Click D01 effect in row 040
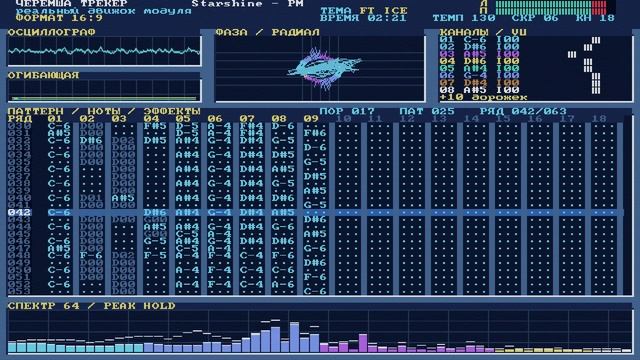The height and width of the screenshot is (360, 640). click(91, 198)
